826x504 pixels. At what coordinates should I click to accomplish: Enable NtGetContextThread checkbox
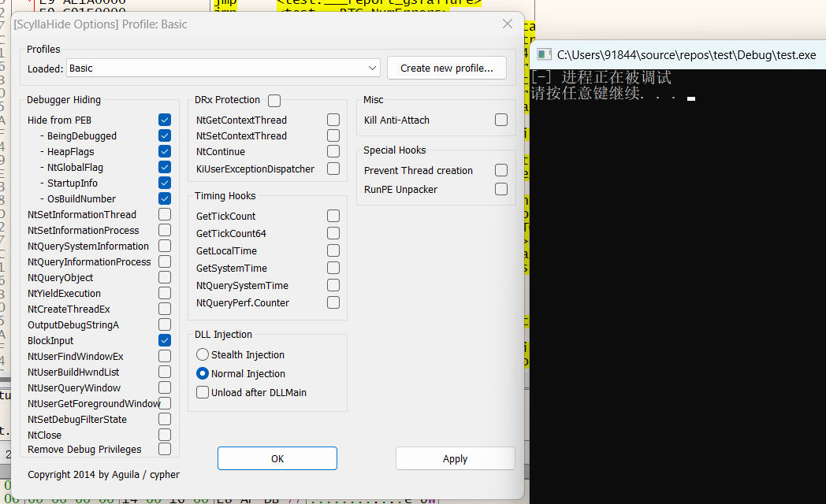coord(333,120)
